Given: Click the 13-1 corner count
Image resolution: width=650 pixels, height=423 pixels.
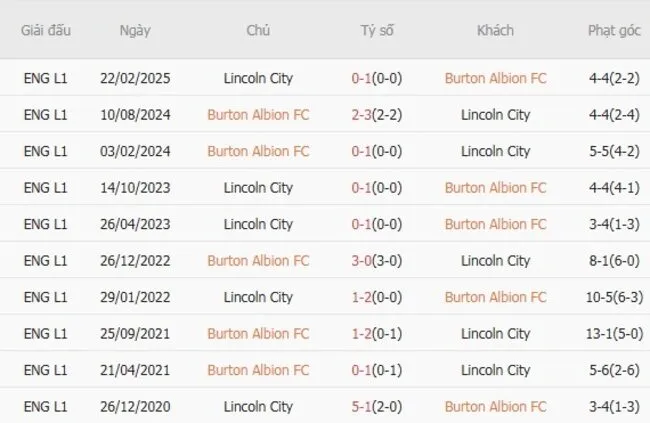Looking at the screenshot, I should (602, 334).
